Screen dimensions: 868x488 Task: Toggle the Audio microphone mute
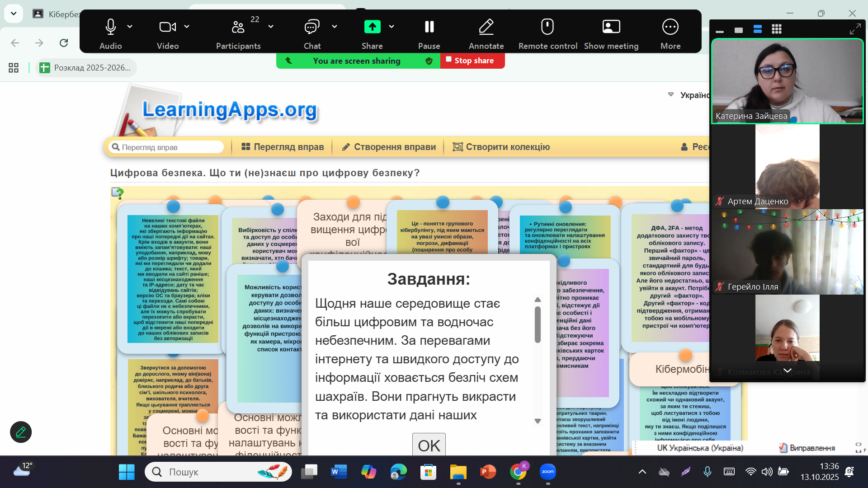pos(110,27)
